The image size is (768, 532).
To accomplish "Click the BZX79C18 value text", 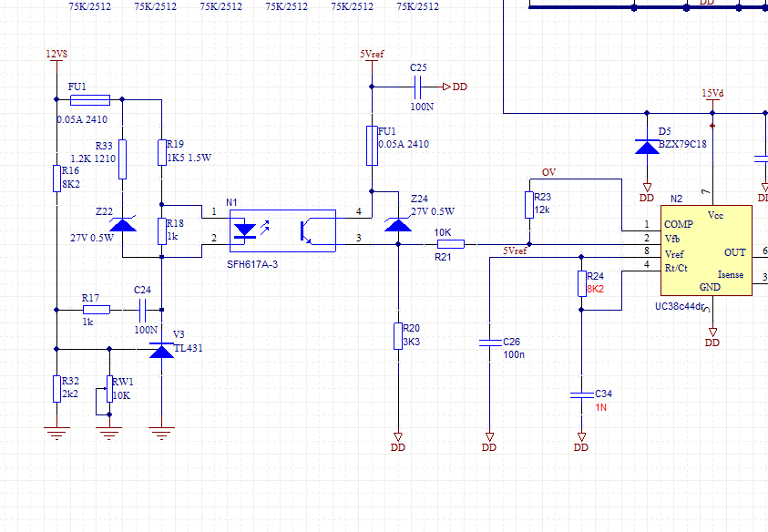I will [682, 144].
